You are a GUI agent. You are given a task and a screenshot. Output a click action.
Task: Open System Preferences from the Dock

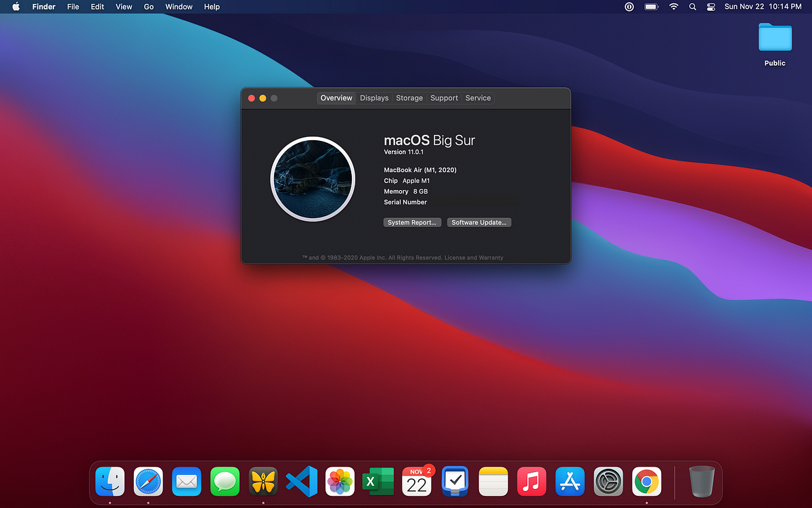[x=608, y=482]
